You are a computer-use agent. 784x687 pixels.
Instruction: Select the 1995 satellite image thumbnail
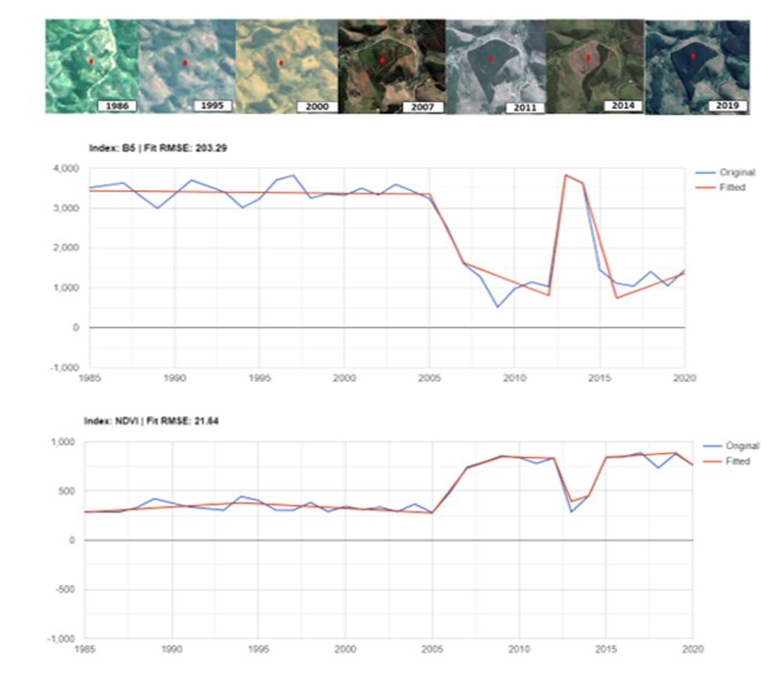[186, 67]
